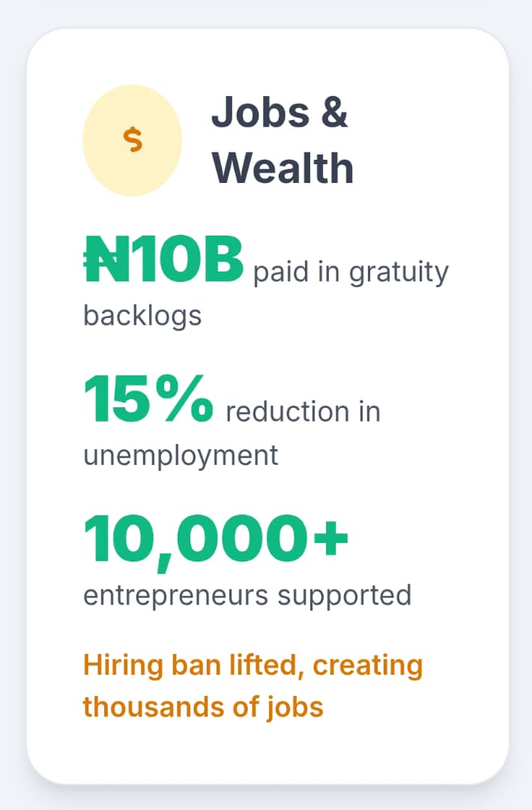The image size is (532, 810).
Task: Select 'paid in gratuity' text
Action: click(x=351, y=272)
